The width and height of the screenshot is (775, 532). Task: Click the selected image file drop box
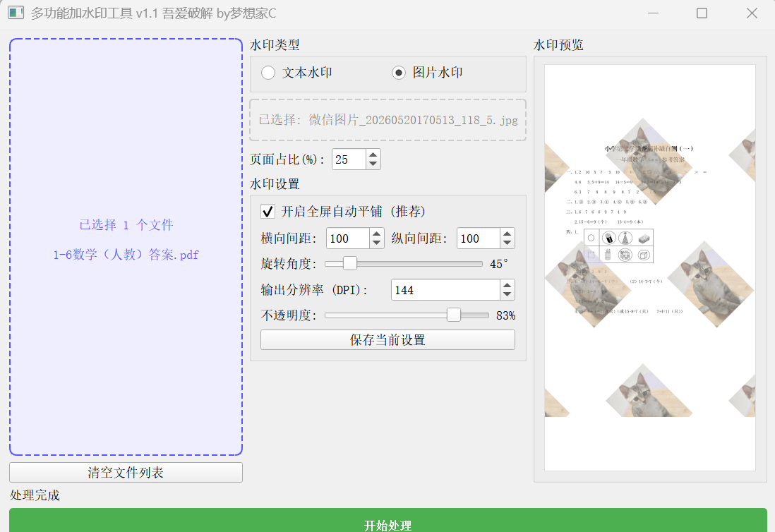click(x=388, y=120)
